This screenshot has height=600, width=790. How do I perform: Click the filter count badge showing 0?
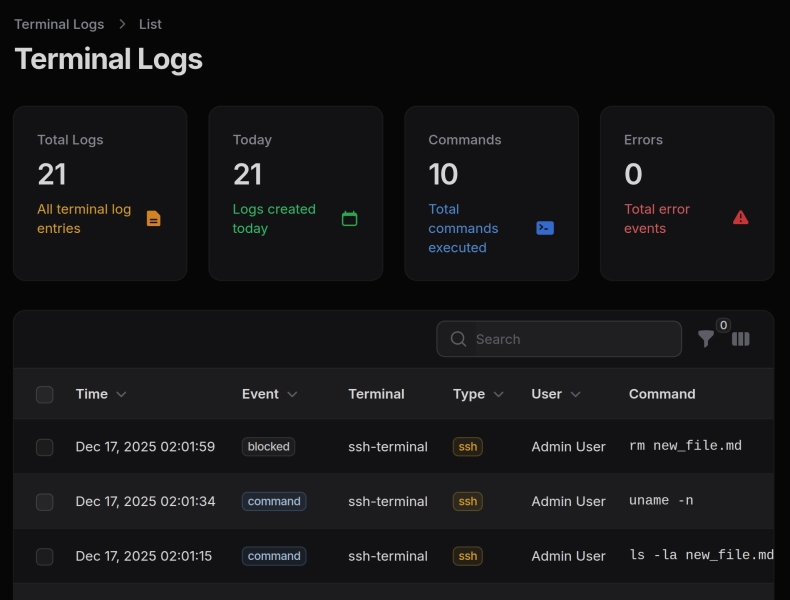coord(723,325)
